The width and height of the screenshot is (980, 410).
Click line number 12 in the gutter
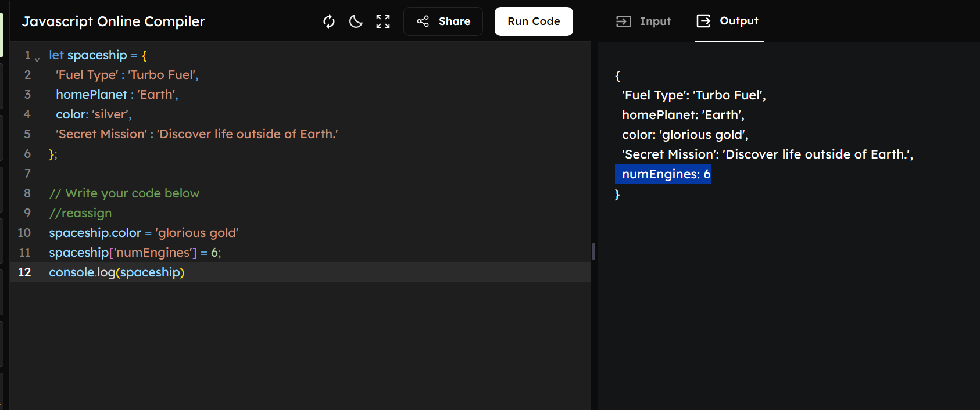24,272
